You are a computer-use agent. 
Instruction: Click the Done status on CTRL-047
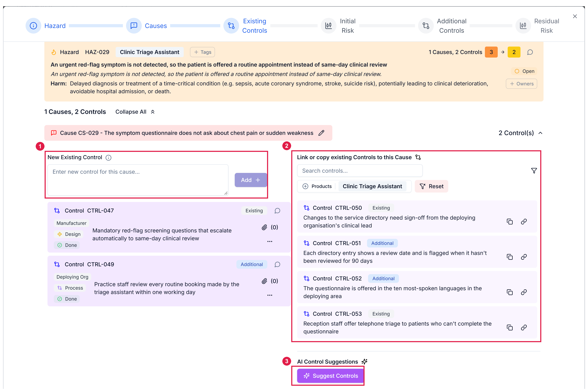(x=67, y=245)
